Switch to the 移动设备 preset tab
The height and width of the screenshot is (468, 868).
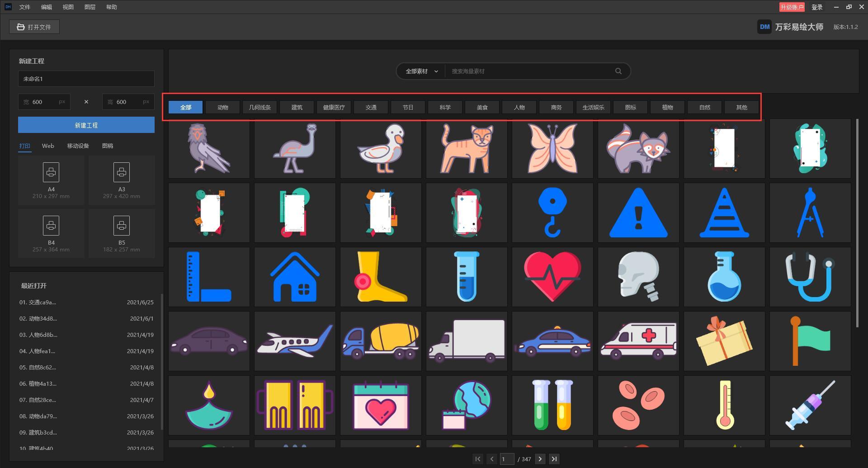point(78,146)
